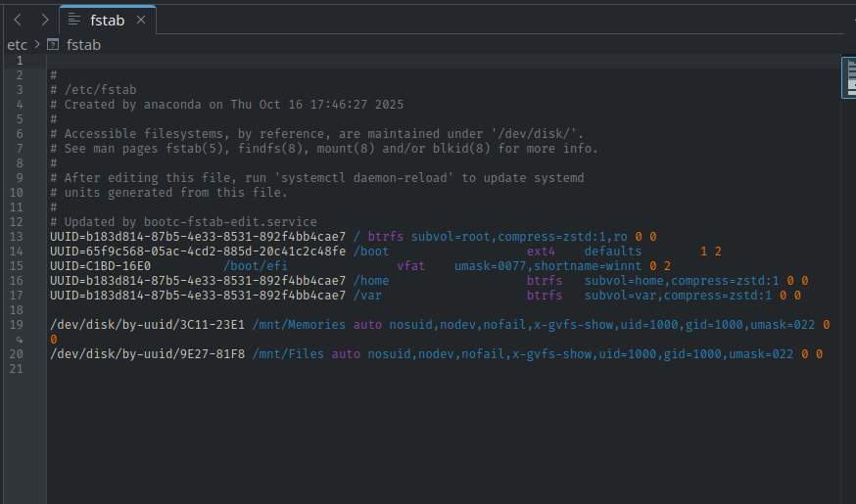Click line number 13 in the gutter
This screenshot has width=856, height=504.
[x=17, y=237]
